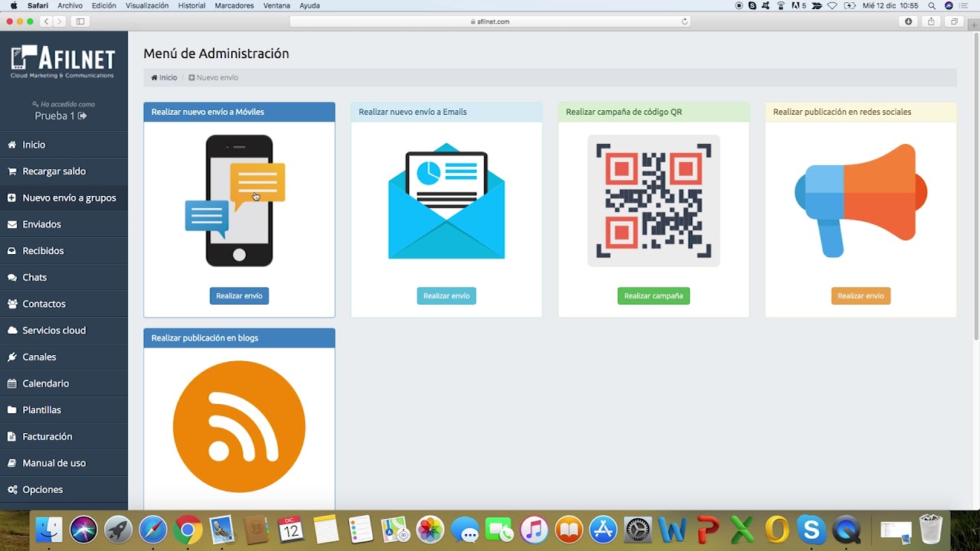
Task: Click the QR code image
Action: coord(654,201)
